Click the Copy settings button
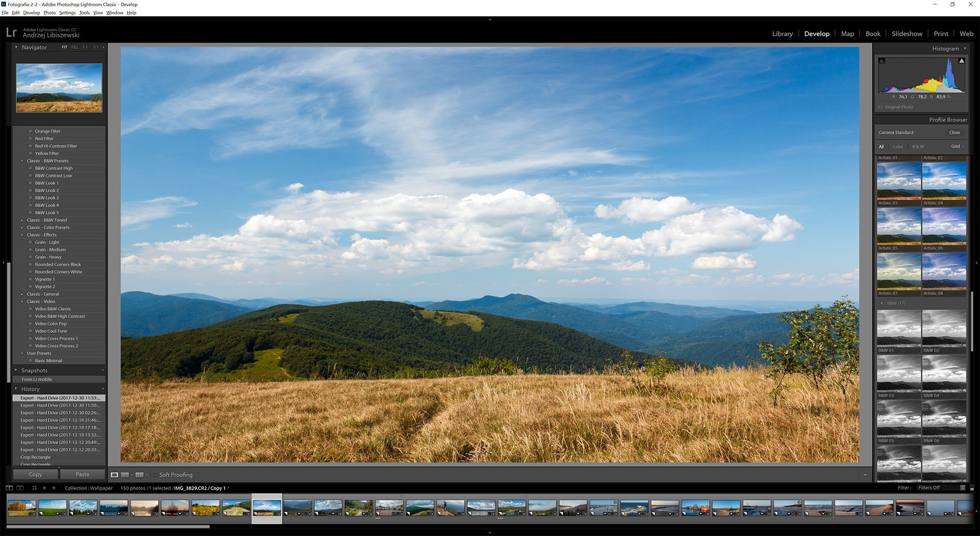 pyautogui.click(x=35, y=474)
